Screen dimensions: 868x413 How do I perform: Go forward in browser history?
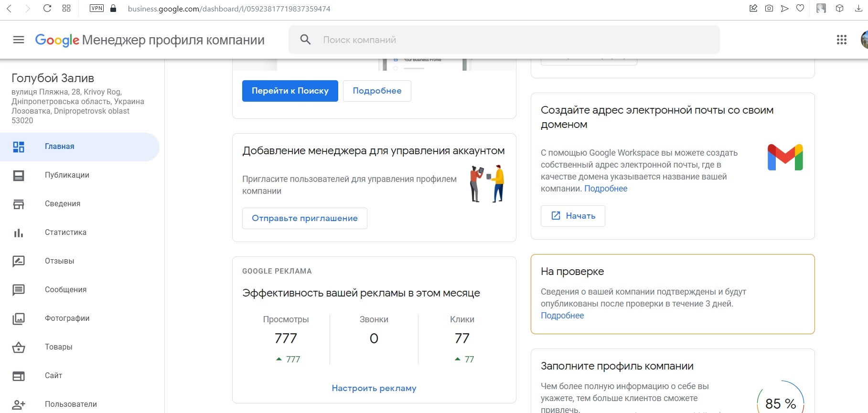coord(28,8)
